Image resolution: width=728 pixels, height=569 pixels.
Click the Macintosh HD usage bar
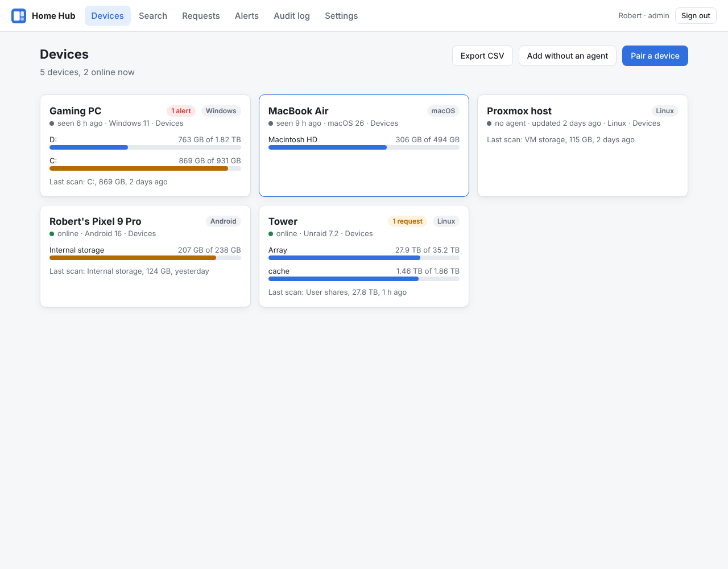pos(364,147)
